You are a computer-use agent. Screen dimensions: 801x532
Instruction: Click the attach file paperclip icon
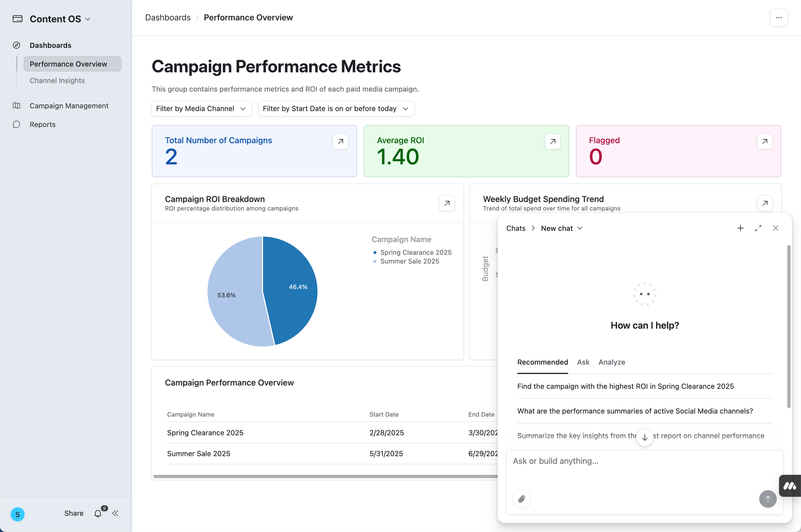click(x=521, y=499)
